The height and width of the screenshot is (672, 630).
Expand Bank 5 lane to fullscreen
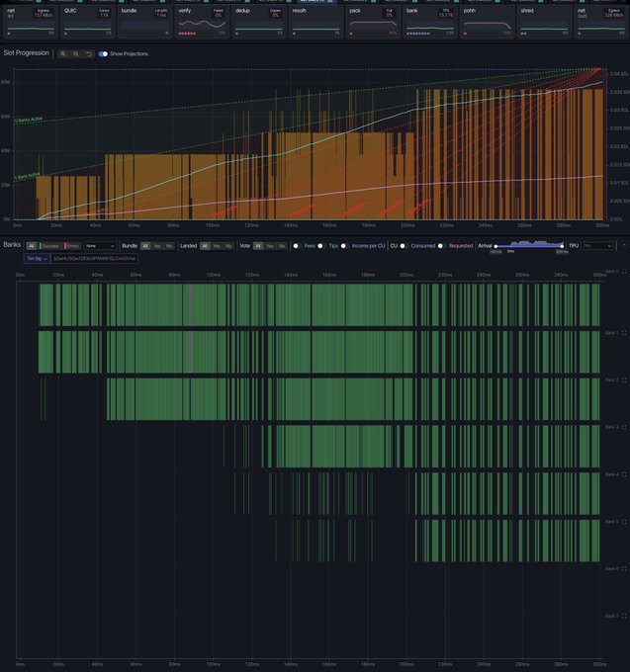pos(624,522)
